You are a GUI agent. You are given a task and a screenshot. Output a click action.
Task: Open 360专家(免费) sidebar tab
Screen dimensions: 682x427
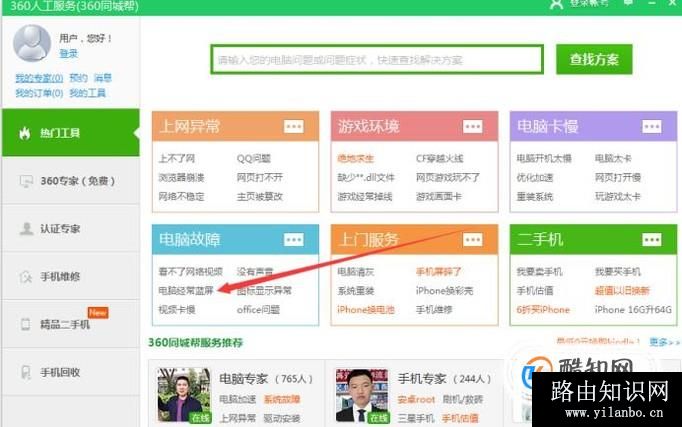[x=70, y=180]
